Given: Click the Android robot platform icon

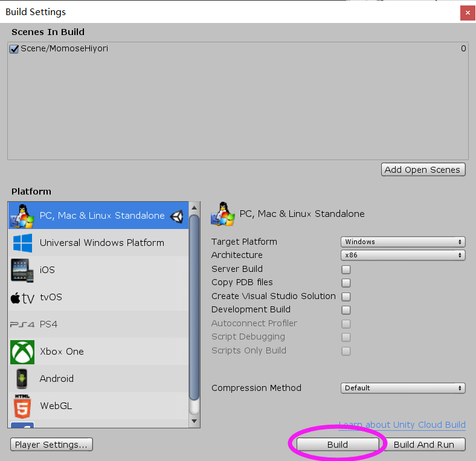Looking at the screenshot, I should [x=22, y=379].
